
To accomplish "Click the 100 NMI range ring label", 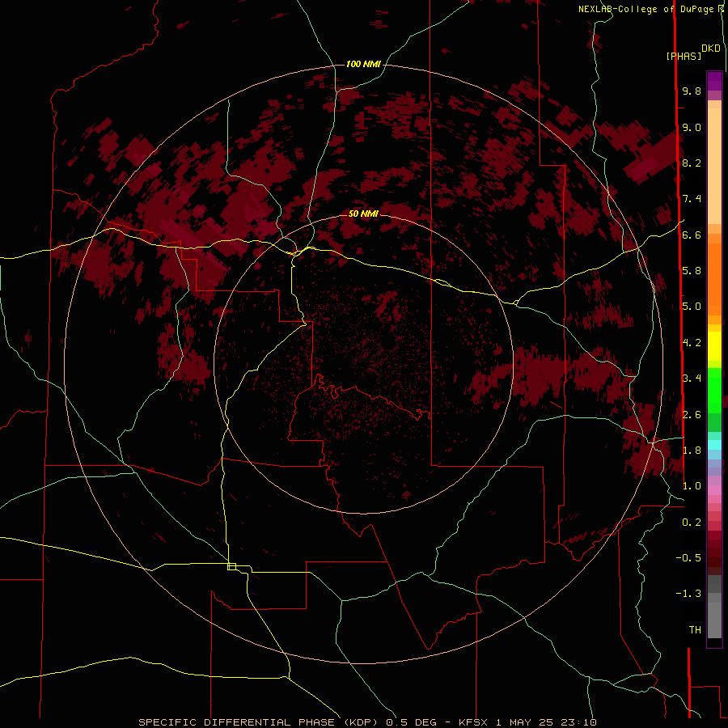I will point(363,64).
